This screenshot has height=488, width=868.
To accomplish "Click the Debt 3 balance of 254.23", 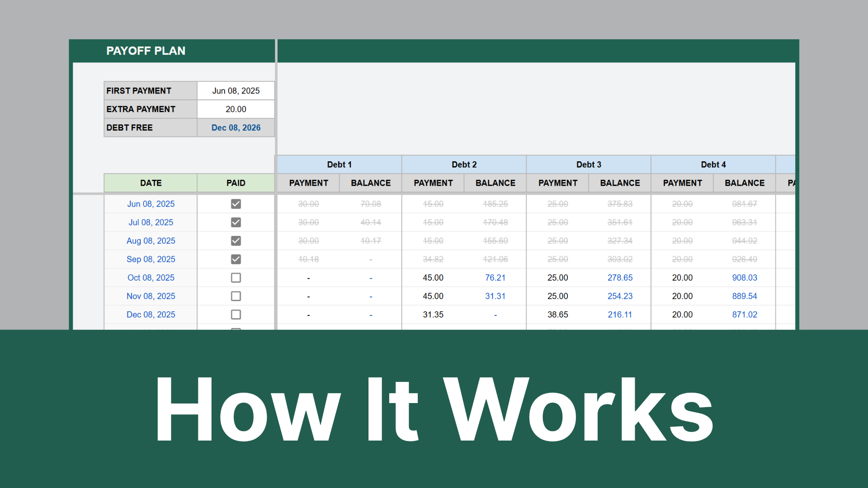I will (x=620, y=296).
